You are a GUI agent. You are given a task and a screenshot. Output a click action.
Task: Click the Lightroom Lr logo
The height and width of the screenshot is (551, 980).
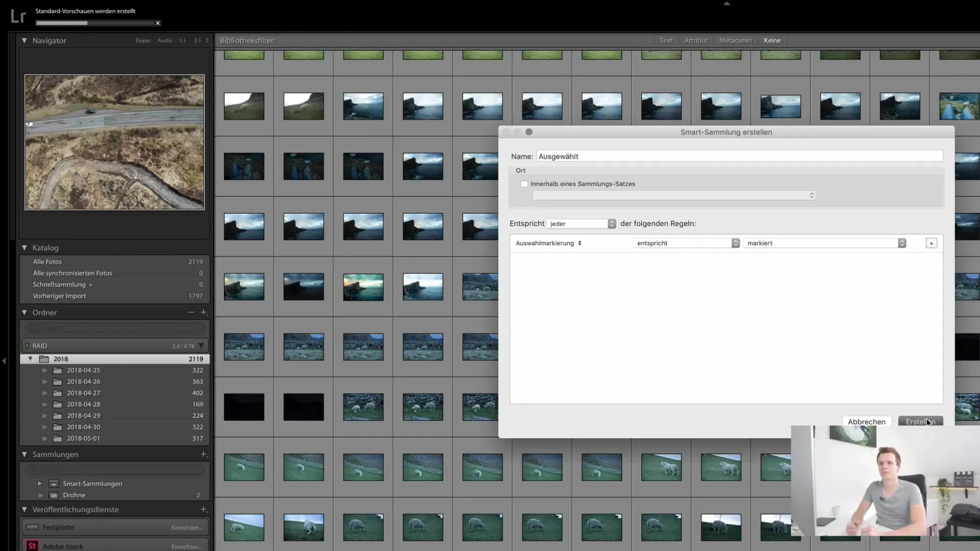pos(18,16)
